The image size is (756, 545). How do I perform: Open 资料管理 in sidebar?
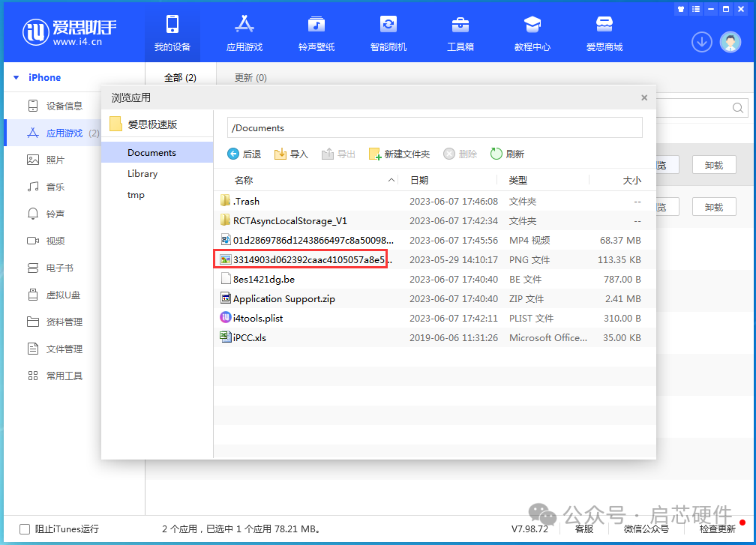[55, 322]
